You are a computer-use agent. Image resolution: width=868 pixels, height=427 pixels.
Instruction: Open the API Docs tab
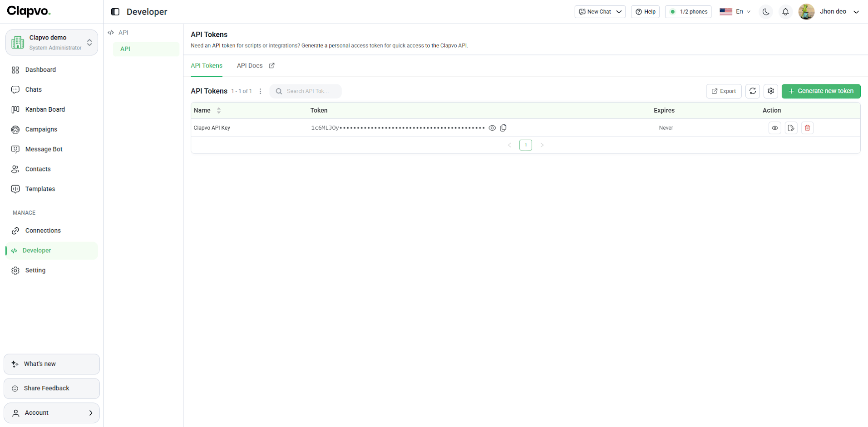tap(250, 66)
